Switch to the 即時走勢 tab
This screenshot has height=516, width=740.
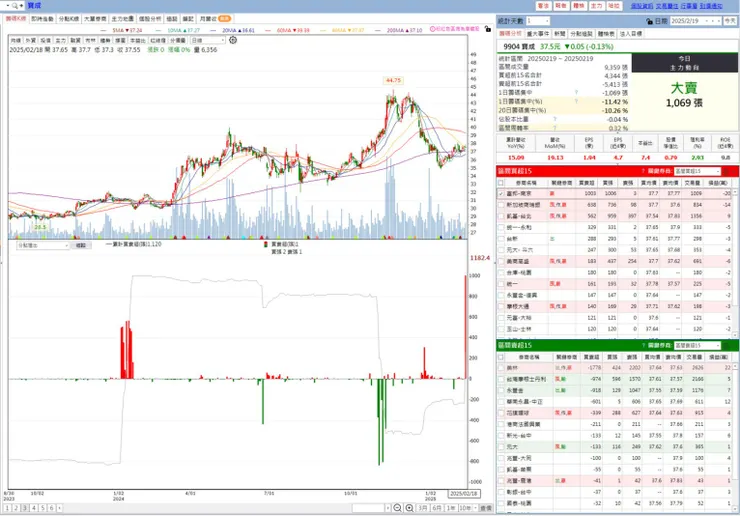(42, 18)
